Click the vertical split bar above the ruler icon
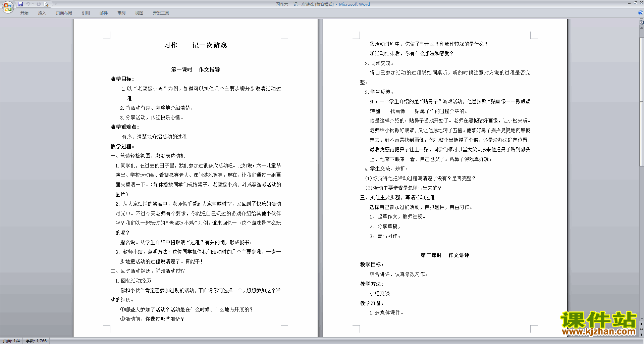The height and width of the screenshot is (344, 644). tap(642, 19)
